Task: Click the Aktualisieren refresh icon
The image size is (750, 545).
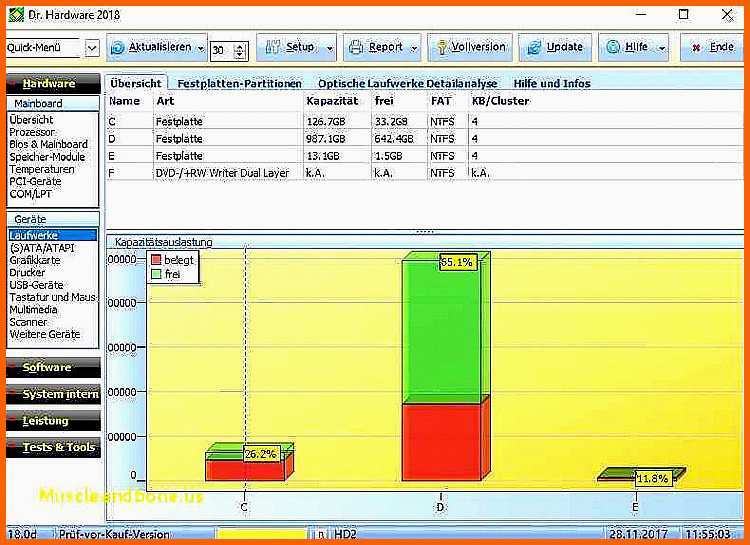Action: tap(119, 47)
